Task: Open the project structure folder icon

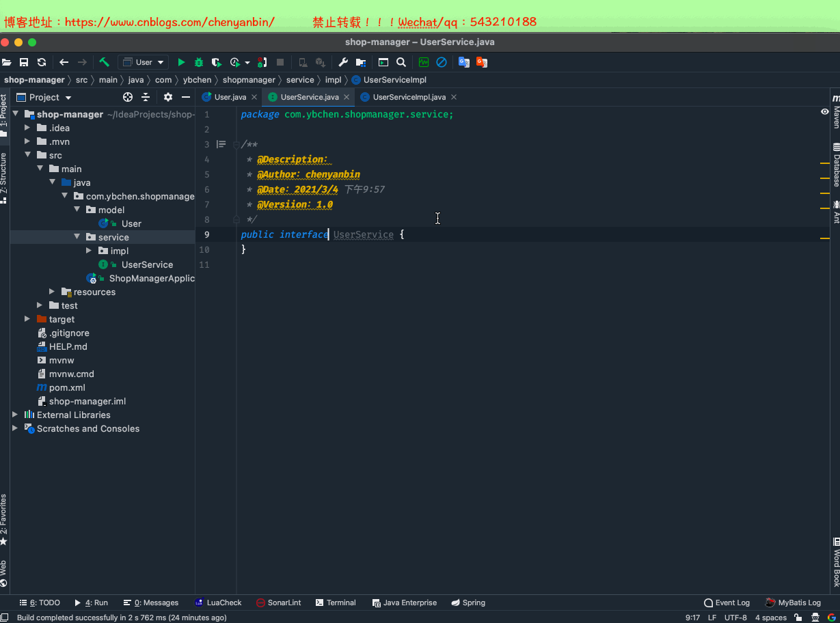Action: (361, 62)
